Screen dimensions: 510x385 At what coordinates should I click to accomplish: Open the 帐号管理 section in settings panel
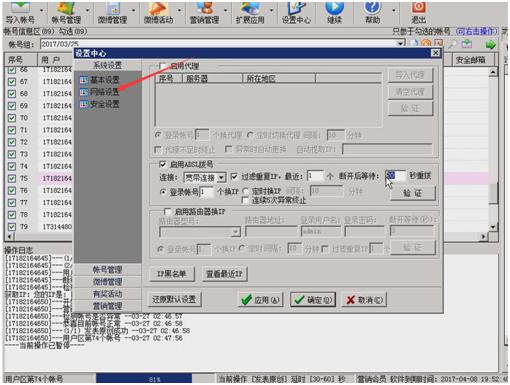[107, 269]
